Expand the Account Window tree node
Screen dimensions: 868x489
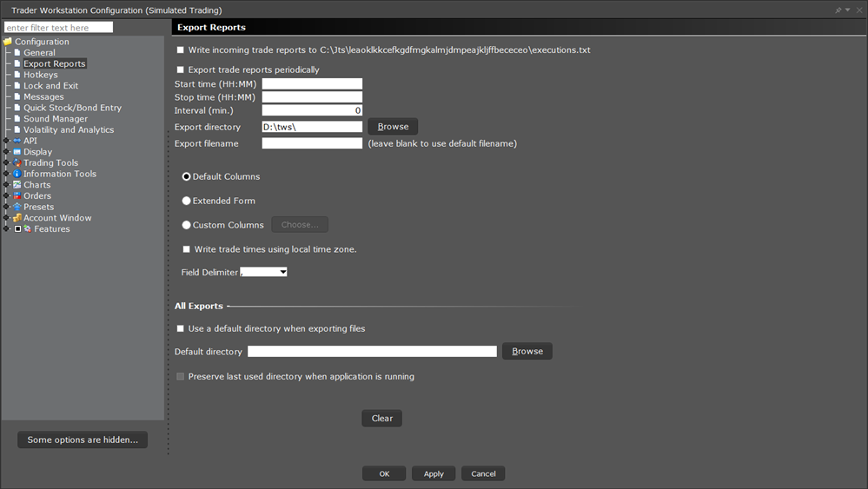pyautogui.click(x=7, y=218)
